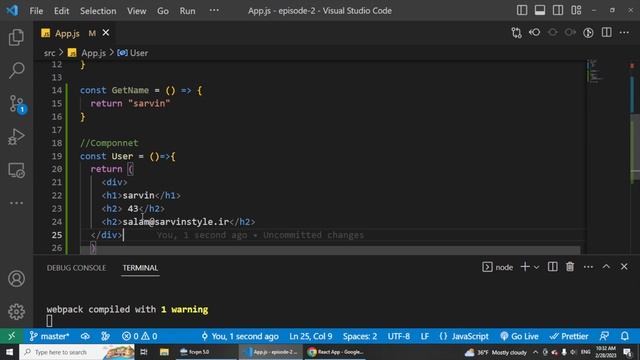
Task: Open notifications bell in status bar
Action: 624,336
